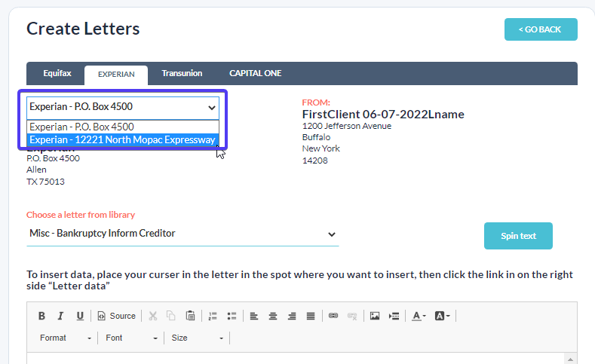Insert a bulleted list
595x364 pixels.
(232, 316)
